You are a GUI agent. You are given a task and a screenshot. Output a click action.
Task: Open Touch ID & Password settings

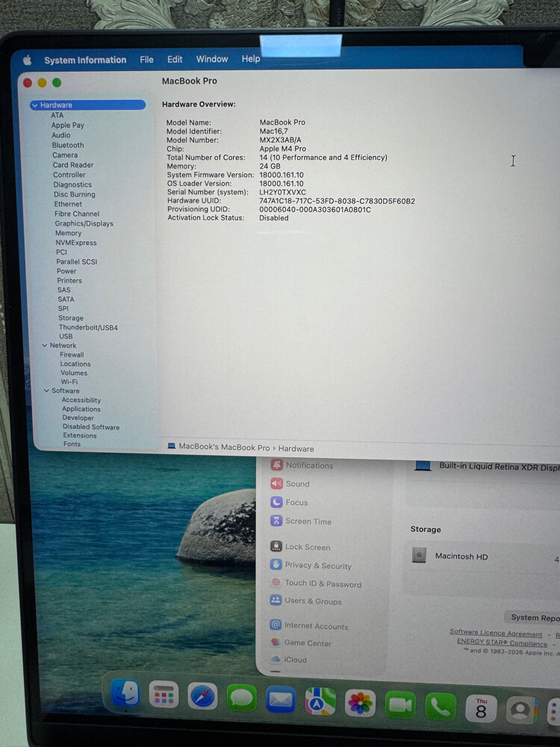point(315,583)
